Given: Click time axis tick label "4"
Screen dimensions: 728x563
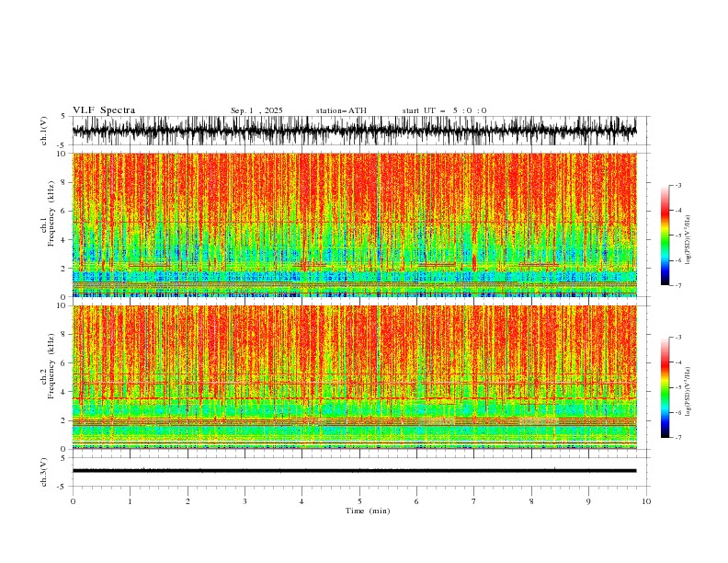Looking at the screenshot, I should coord(301,501).
